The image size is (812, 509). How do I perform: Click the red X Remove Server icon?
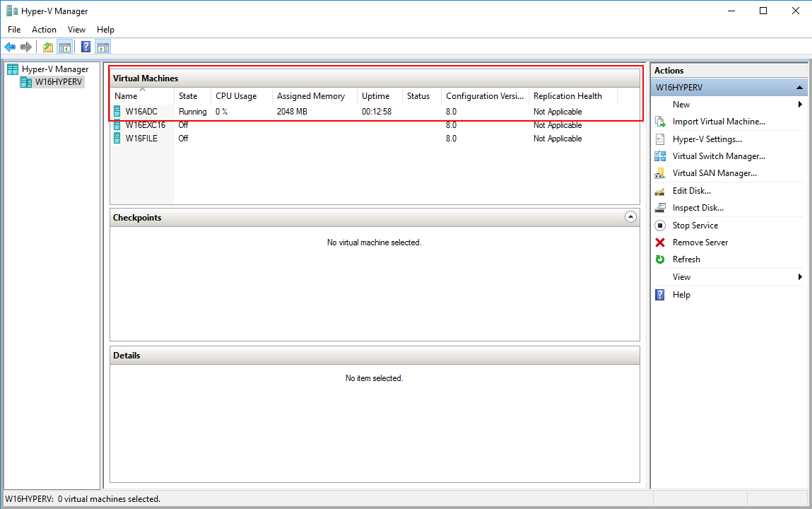coord(660,242)
